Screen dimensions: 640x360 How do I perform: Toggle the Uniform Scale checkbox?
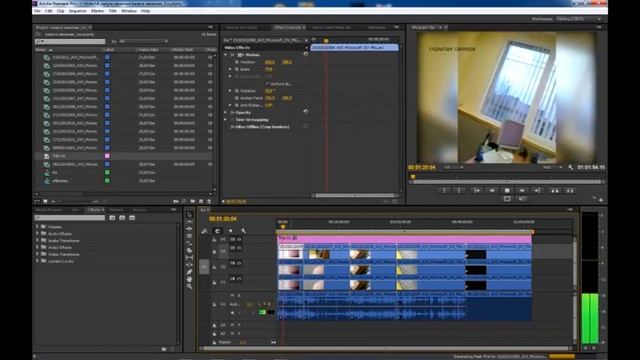[268, 84]
